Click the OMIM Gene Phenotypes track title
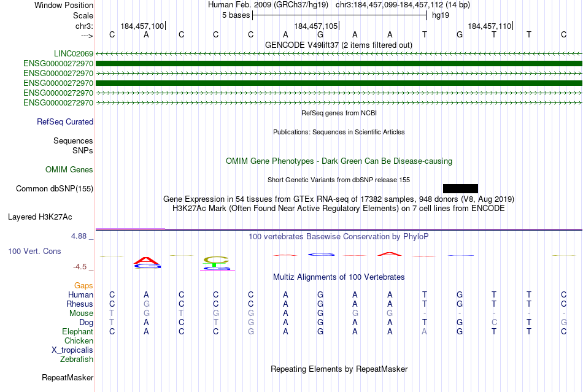Viewport: 583px width, 392px height. [339, 161]
